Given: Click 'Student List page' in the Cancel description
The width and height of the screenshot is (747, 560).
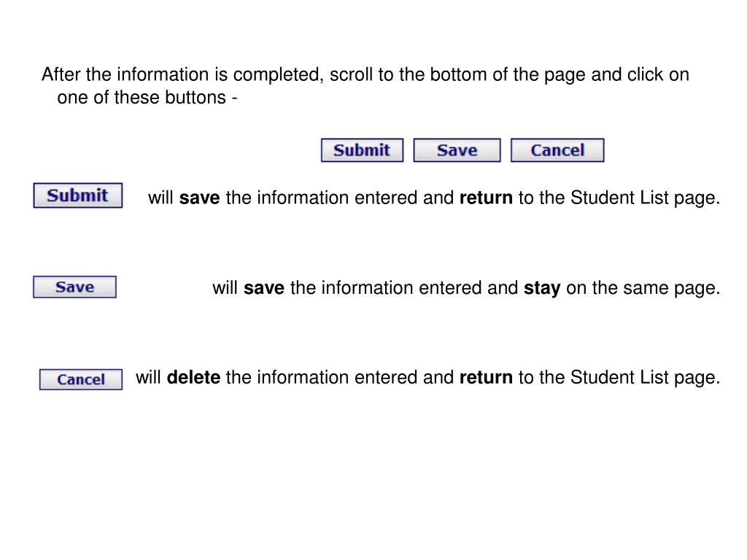Looking at the screenshot, I should click(645, 378).
